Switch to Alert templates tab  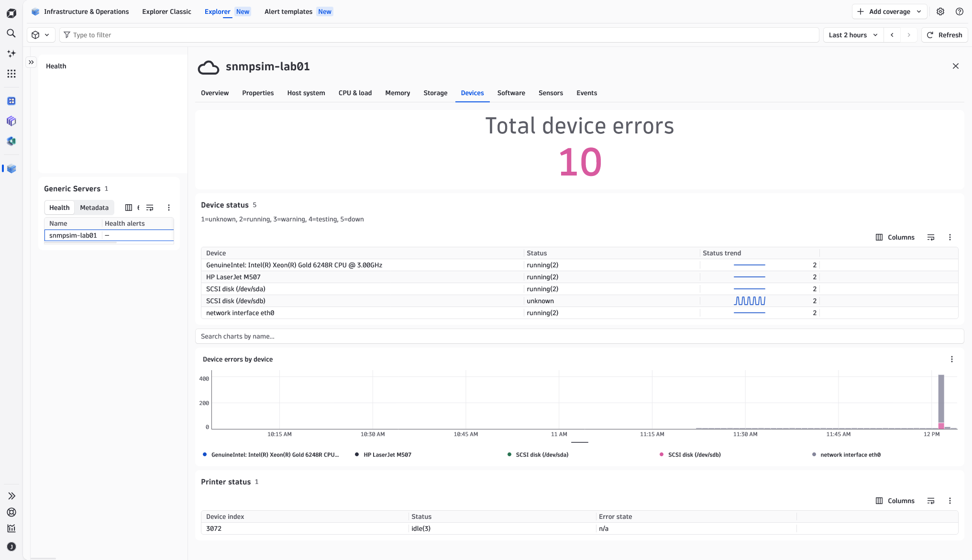click(x=298, y=11)
